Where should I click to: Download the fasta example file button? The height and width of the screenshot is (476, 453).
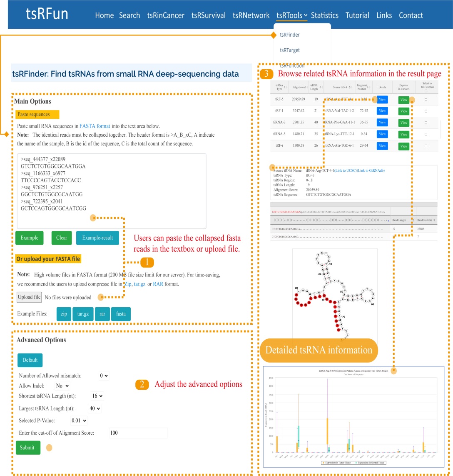[x=121, y=314]
